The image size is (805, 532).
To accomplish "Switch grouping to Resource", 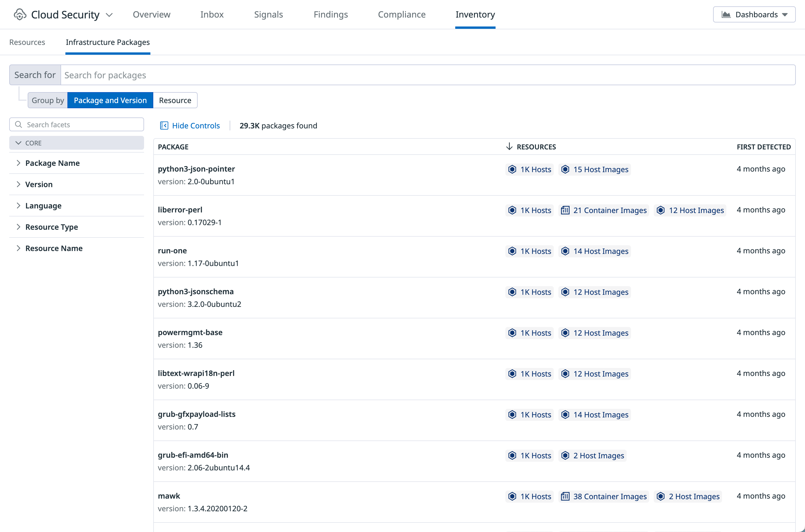I will click(175, 100).
